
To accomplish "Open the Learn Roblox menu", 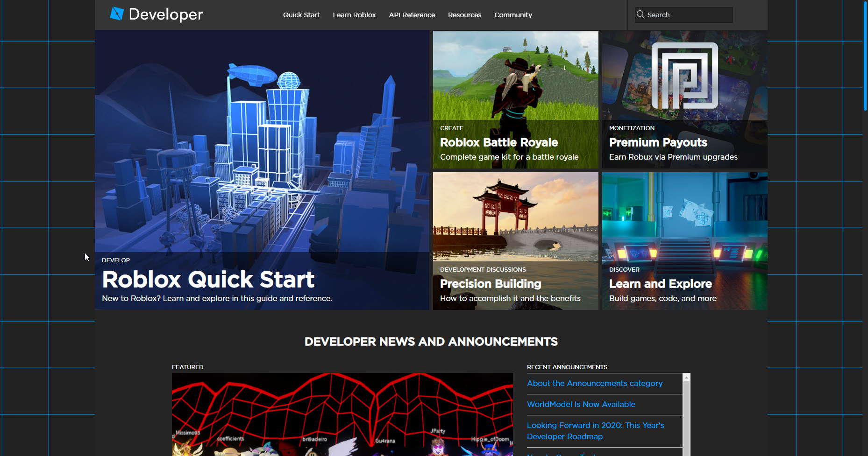I will pyautogui.click(x=354, y=15).
